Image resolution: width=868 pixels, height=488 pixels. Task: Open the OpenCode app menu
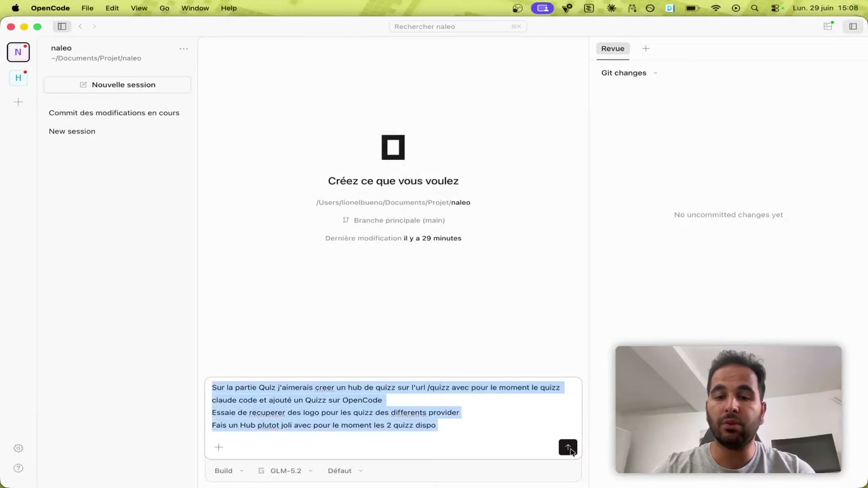click(50, 8)
